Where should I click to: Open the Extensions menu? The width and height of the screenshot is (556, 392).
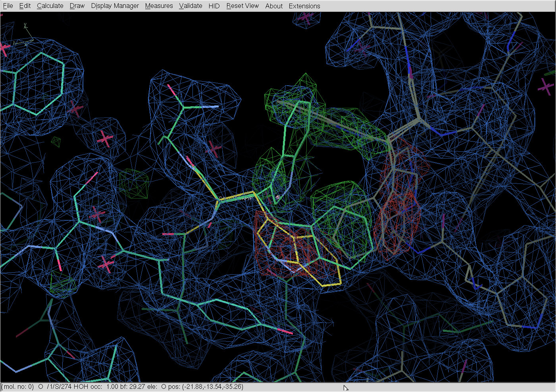(x=304, y=6)
